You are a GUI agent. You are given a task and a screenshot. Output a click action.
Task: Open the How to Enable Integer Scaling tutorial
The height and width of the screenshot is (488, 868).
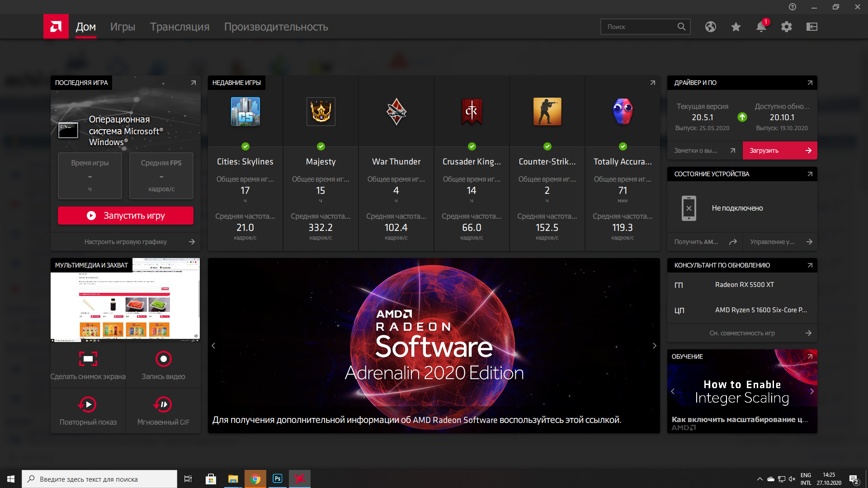[742, 391]
